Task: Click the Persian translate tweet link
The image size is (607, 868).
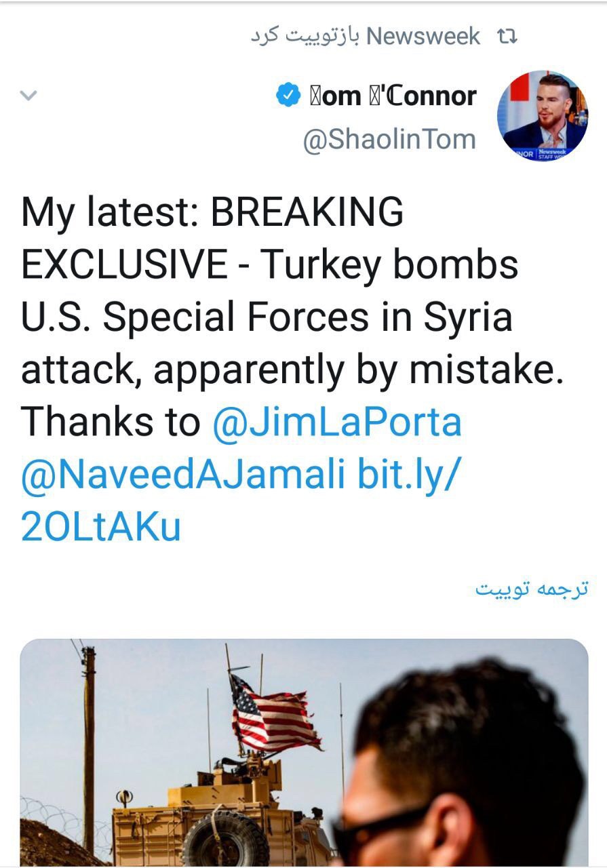Action: coord(531,588)
